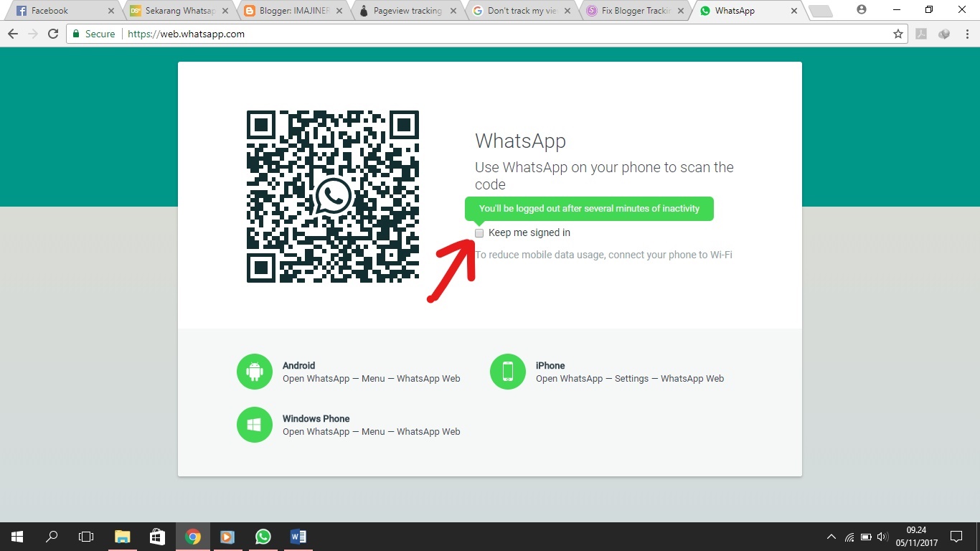The width and height of the screenshot is (980, 551).
Task: Click the Windows Phone logo icon
Action: [x=255, y=425]
